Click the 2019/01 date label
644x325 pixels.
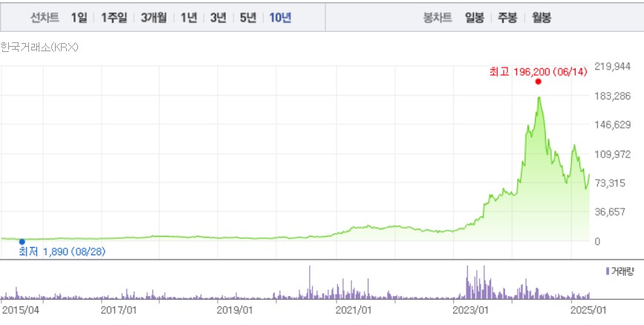[x=235, y=310]
